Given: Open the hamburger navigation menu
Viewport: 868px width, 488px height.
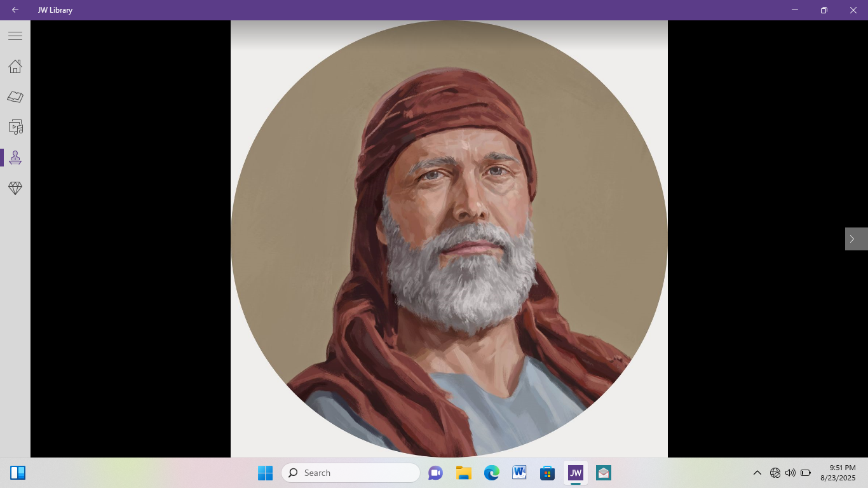Looking at the screenshot, I should point(15,36).
